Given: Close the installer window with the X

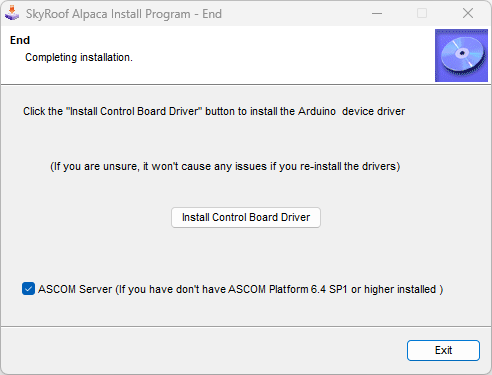Looking at the screenshot, I should point(468,14).
